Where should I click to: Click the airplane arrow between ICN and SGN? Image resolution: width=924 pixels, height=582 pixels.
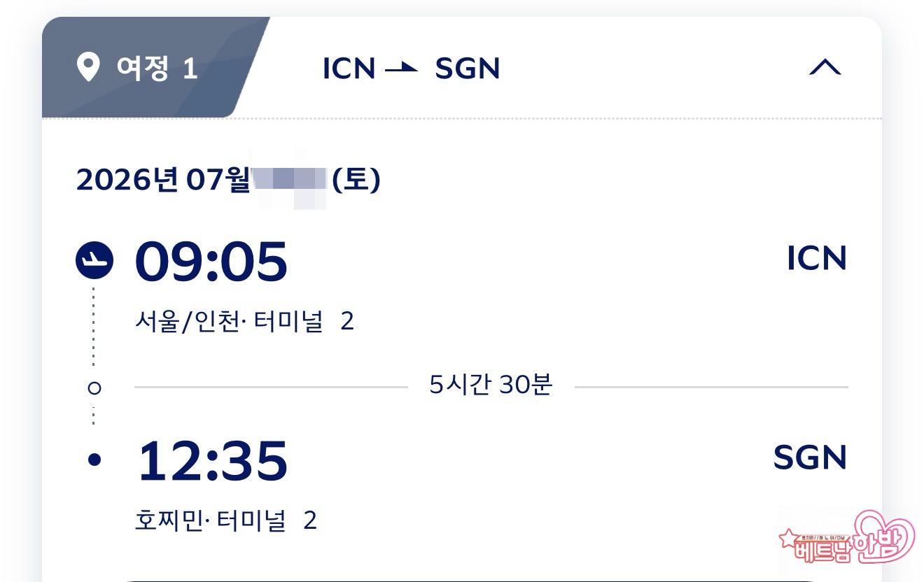click(401, 69)
